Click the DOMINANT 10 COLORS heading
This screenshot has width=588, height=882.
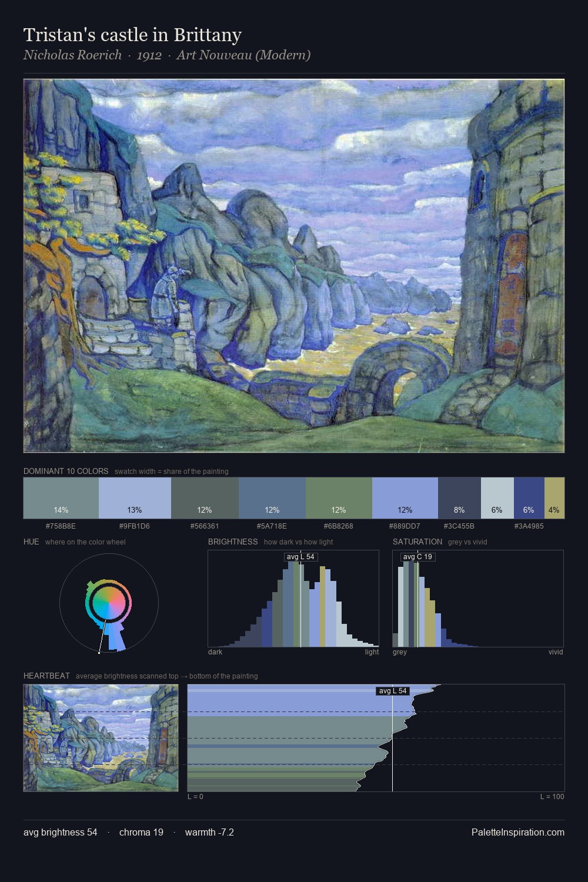(x=66, y=471)
